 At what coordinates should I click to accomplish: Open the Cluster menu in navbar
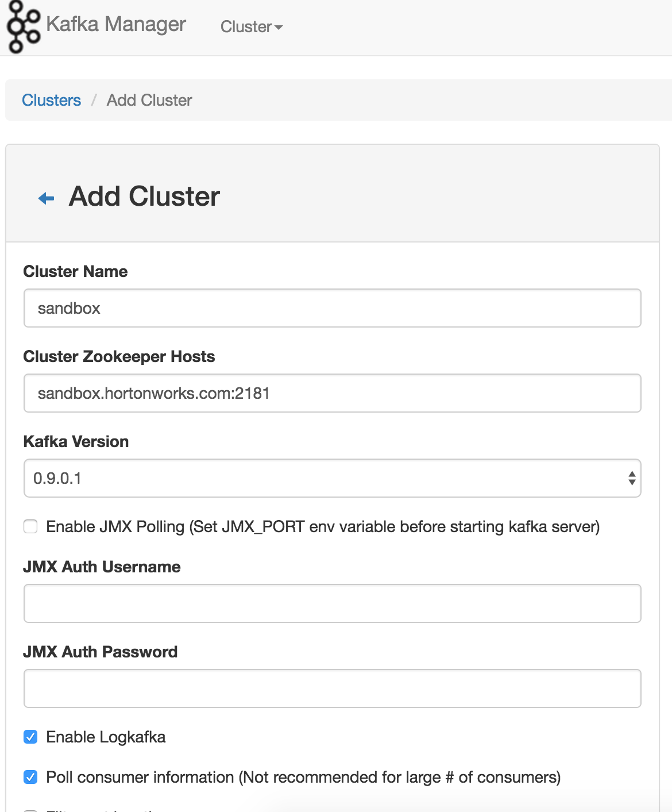(x=251, y=26)
